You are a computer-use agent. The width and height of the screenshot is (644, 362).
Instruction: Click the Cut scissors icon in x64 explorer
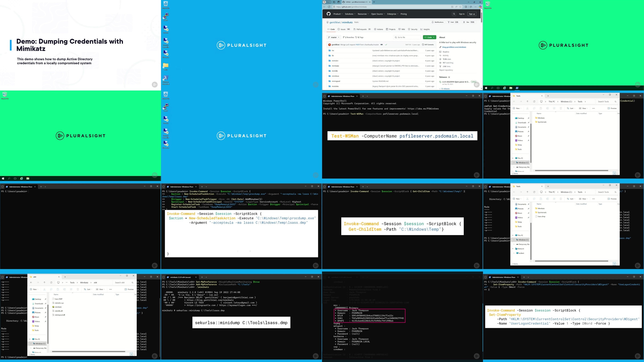[x=44, y=289]
